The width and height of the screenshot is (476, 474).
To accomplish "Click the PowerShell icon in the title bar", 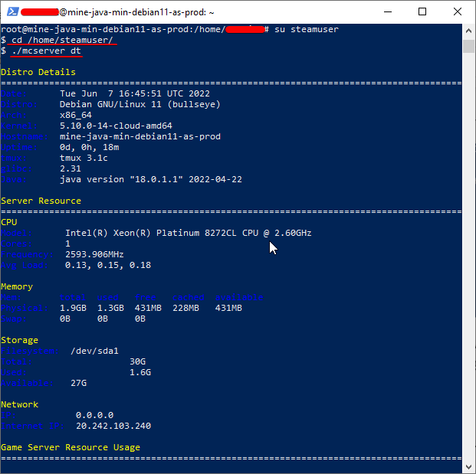I will (13, 11).
